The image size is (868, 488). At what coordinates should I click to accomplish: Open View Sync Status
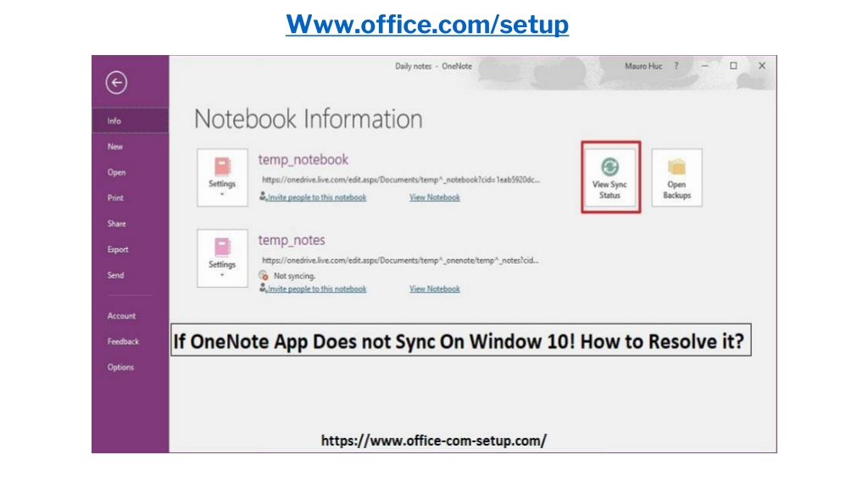610,177
